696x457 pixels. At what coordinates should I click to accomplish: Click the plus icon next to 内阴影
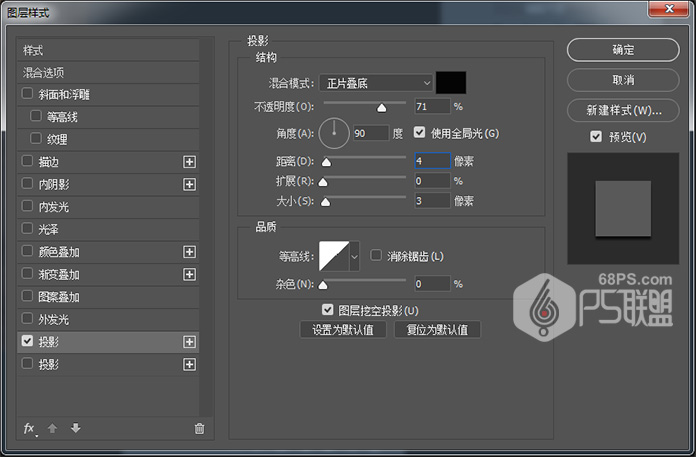tap(190, 184)
